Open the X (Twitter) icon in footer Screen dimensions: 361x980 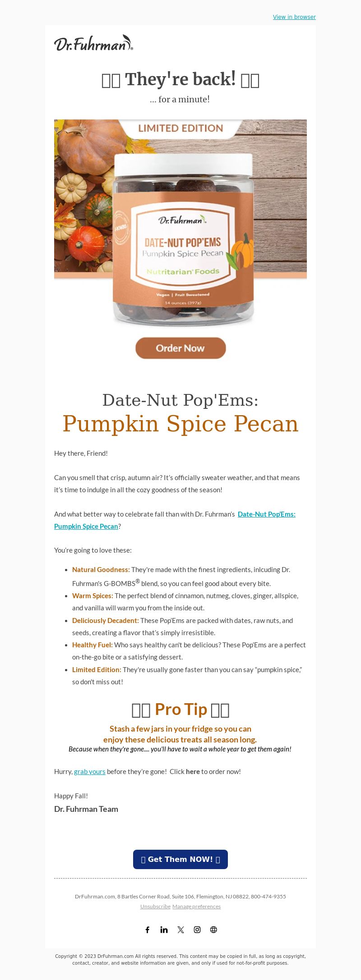coord(180,930)
